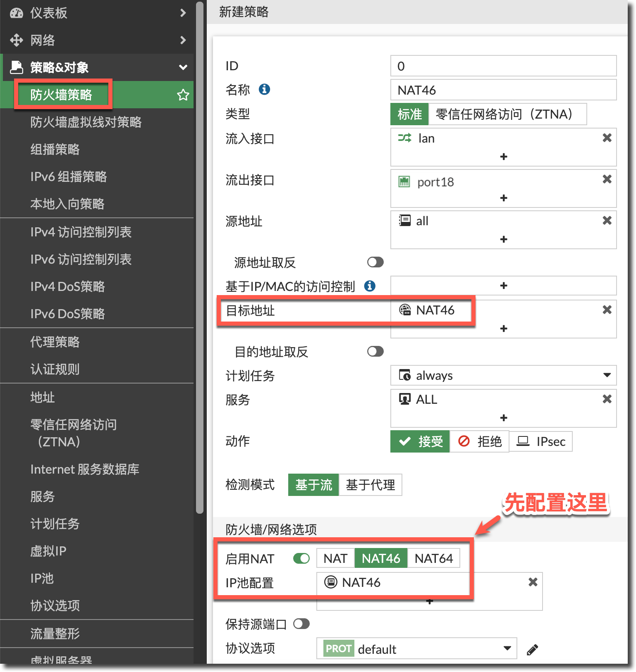Open the 计划任务 always dropdown
The height and width of the screenshot is (672, 636).
[503, 375]
